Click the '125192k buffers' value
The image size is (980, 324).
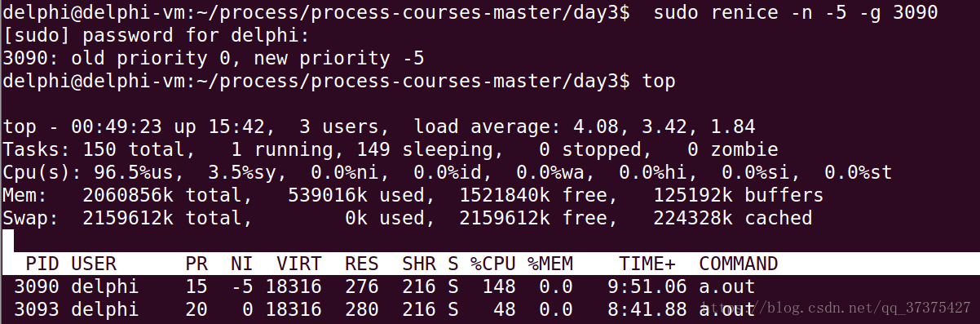click(x=739, y=196)
